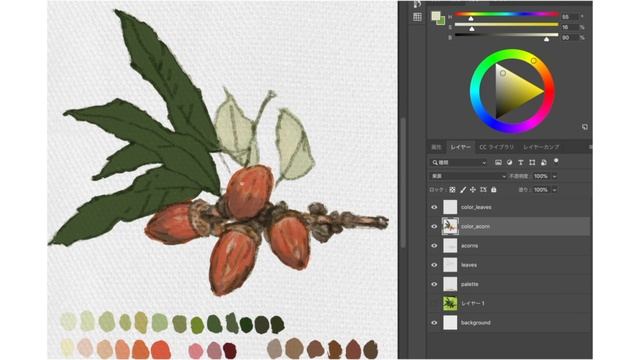Click the background layer thumbnail
The height and width of the screenshot is (360, 640).
450,322
